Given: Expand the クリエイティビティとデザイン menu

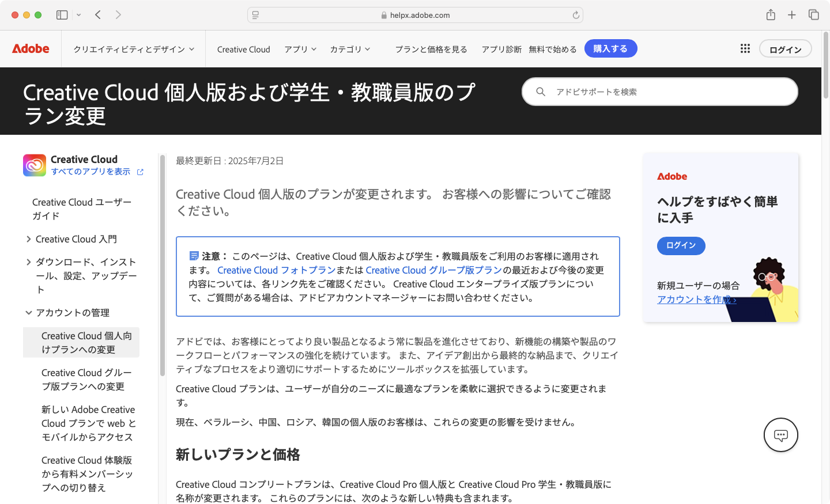Looking at the screenshot, I should tap(134, 49).
